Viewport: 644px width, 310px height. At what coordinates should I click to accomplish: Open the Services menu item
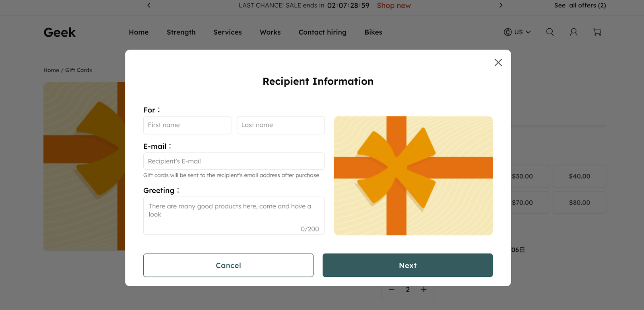[x=227, y=32]
